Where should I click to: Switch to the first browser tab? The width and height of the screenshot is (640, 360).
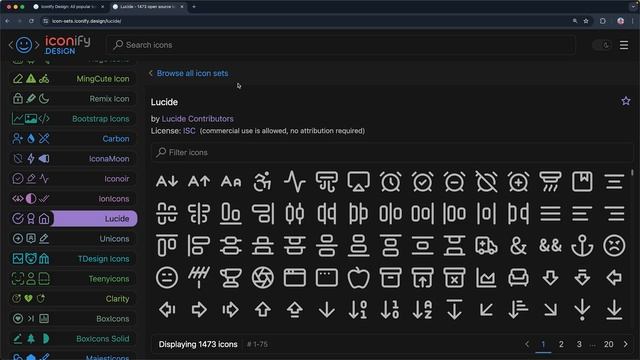click(68, 7)
